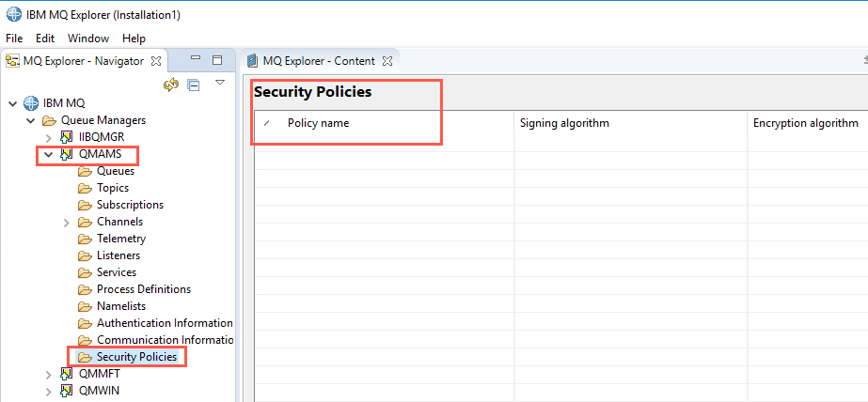
Task: Open the File menu
Action: [x=14, y=39]
